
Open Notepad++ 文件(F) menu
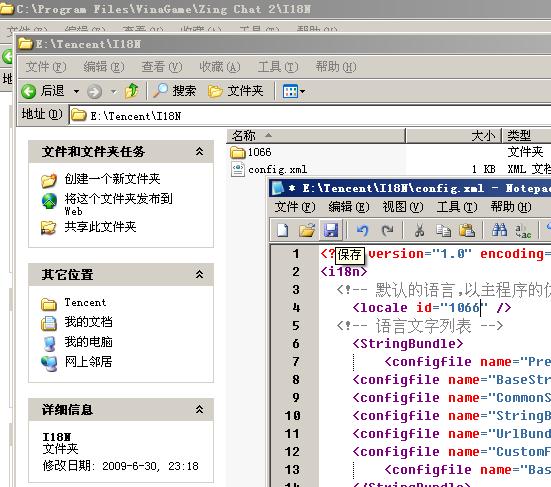(x=294, y=207)
